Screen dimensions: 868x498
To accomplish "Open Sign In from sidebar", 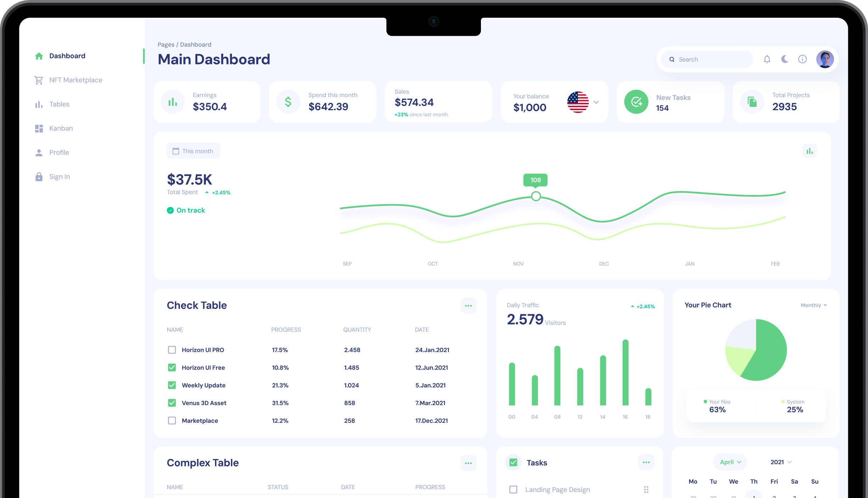I will point(59,177).
